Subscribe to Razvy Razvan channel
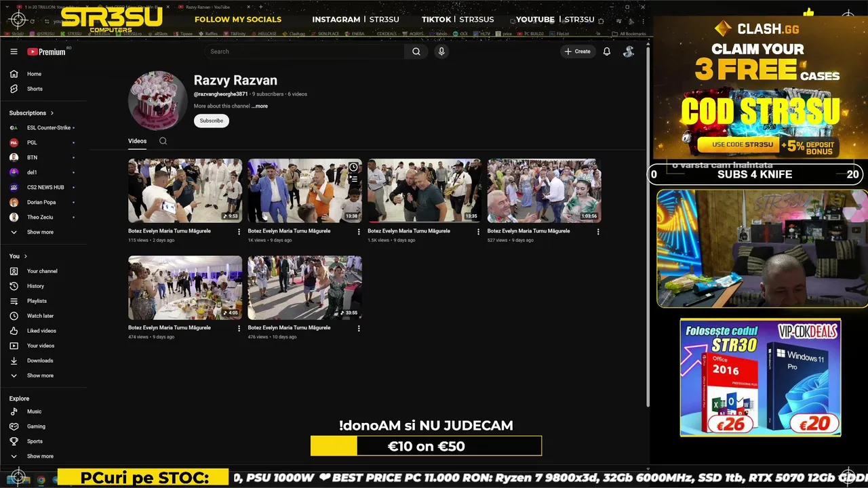This screenshot has width=868, height=488. point(211,121)
